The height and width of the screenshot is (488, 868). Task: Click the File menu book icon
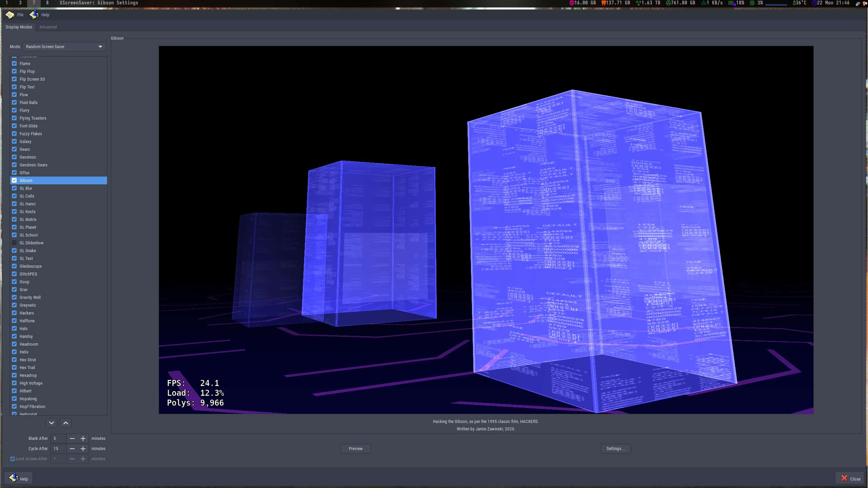tap(10, 15)
